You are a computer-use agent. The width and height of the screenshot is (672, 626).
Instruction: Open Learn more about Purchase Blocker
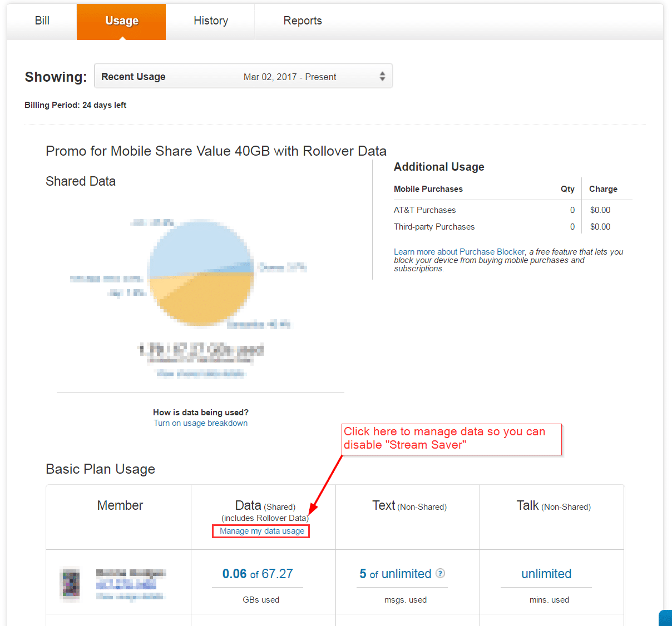[x=459, y=252]
